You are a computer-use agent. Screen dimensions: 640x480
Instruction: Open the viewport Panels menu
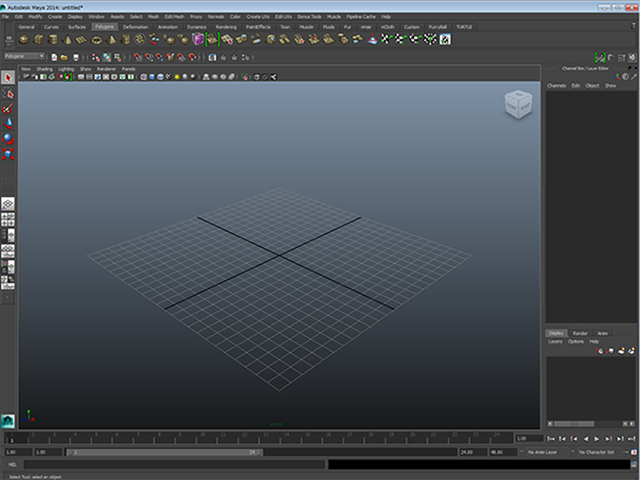(x=128, y=69)
